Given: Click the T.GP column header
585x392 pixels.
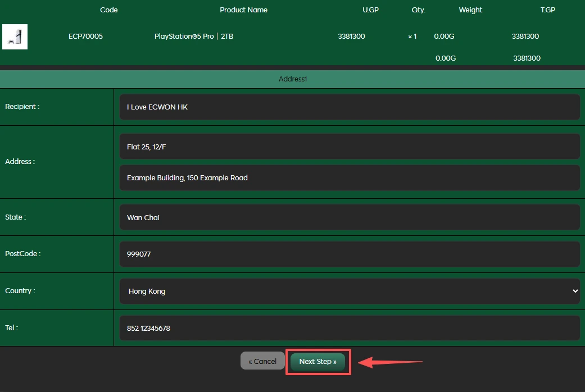Looking at the screenshot, I should tap(547, 10).
